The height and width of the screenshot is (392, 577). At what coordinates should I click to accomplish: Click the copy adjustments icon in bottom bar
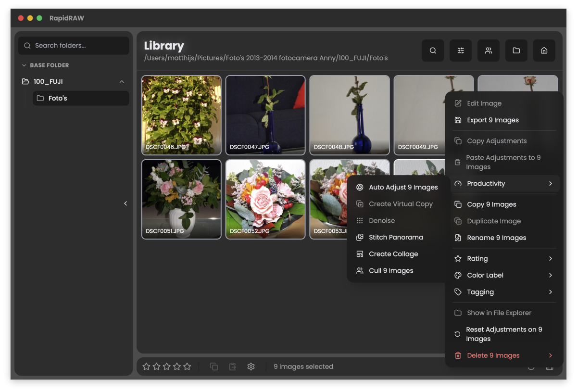[214, 367]
